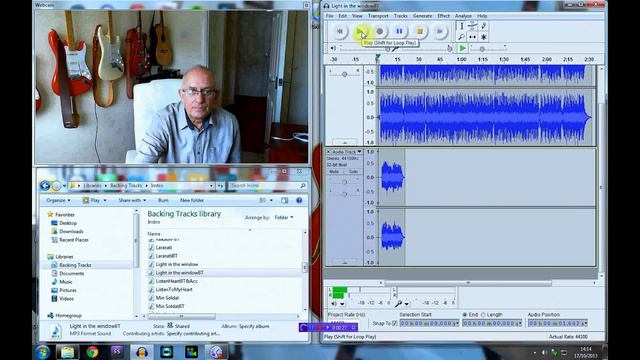
Task: Toggle the Snap To checkbox
Action: click(395, 323)
